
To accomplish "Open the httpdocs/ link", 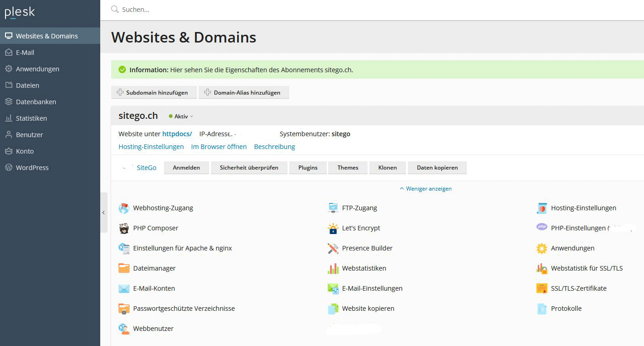I will click(x=177, y=134).
